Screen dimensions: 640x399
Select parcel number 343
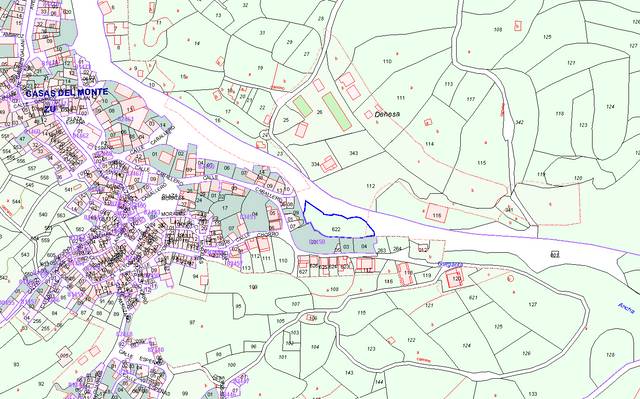354,153
